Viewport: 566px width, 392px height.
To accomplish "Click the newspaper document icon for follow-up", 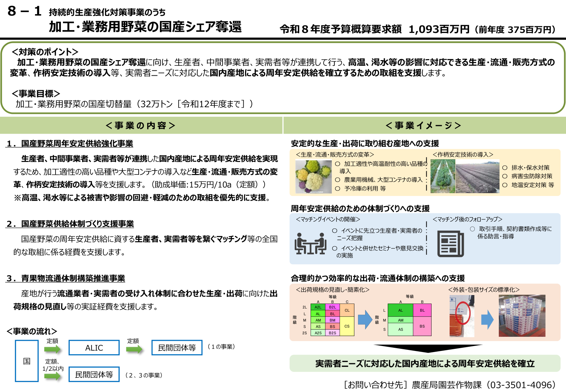I will 450,243.
